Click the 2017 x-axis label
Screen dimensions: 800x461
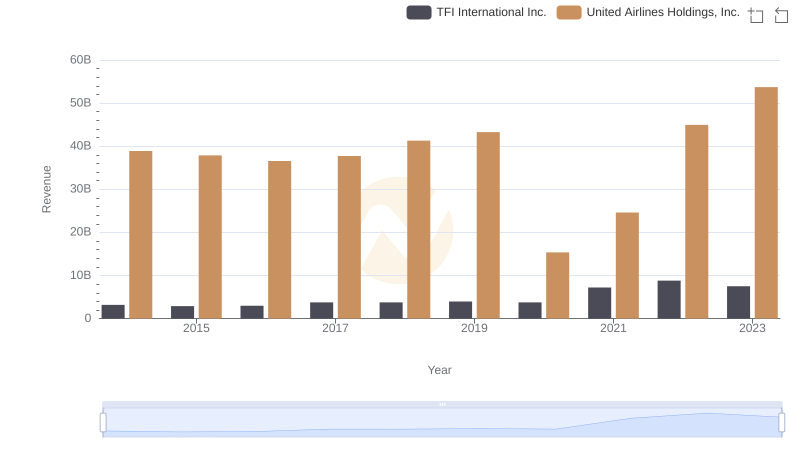point(335,328)
